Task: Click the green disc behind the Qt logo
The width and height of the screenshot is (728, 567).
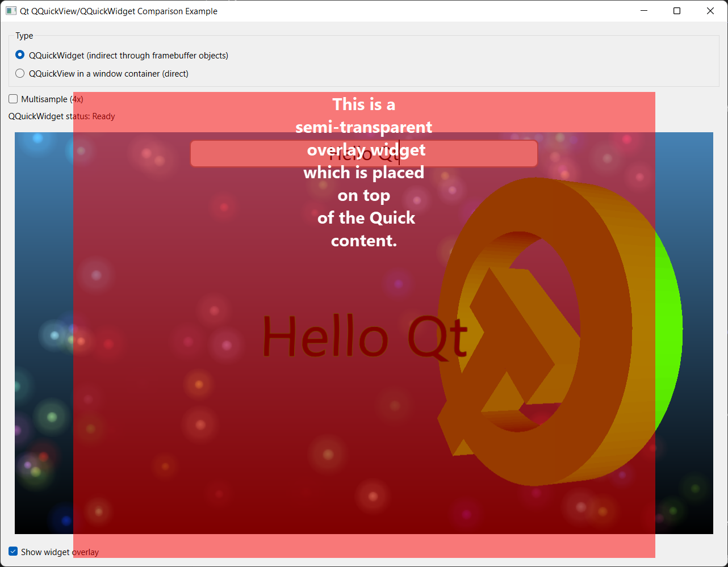Action: point(668,329)
